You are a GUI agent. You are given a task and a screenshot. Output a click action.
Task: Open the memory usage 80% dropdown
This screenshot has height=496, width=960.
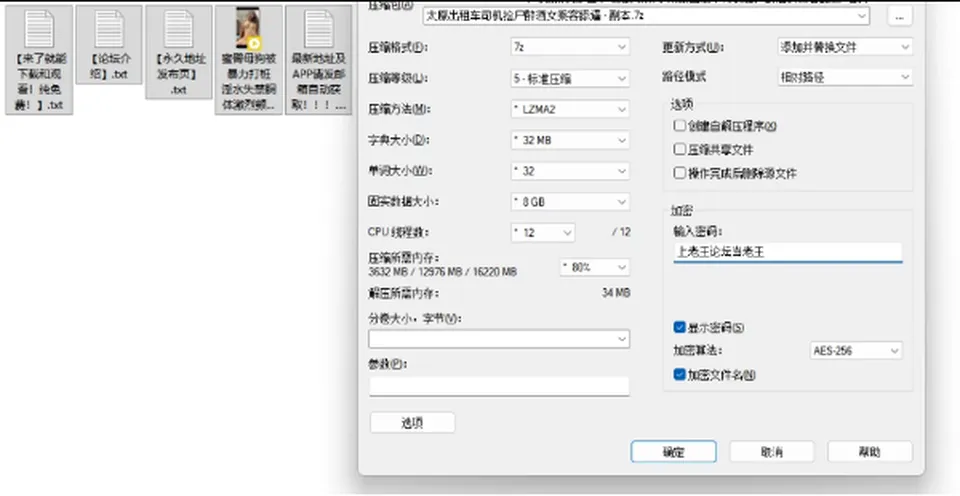(x=594, y=267)
